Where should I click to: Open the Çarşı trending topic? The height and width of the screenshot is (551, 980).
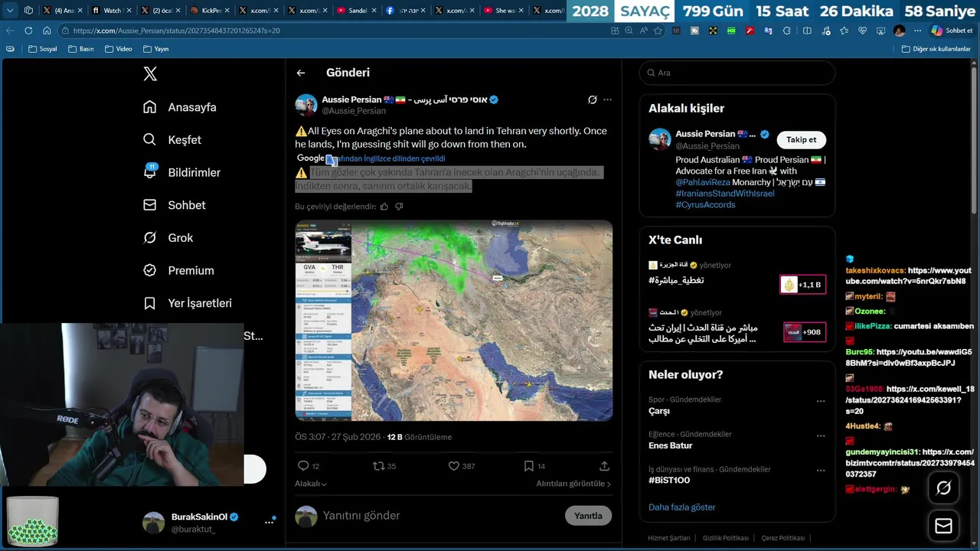coord(658,411)
